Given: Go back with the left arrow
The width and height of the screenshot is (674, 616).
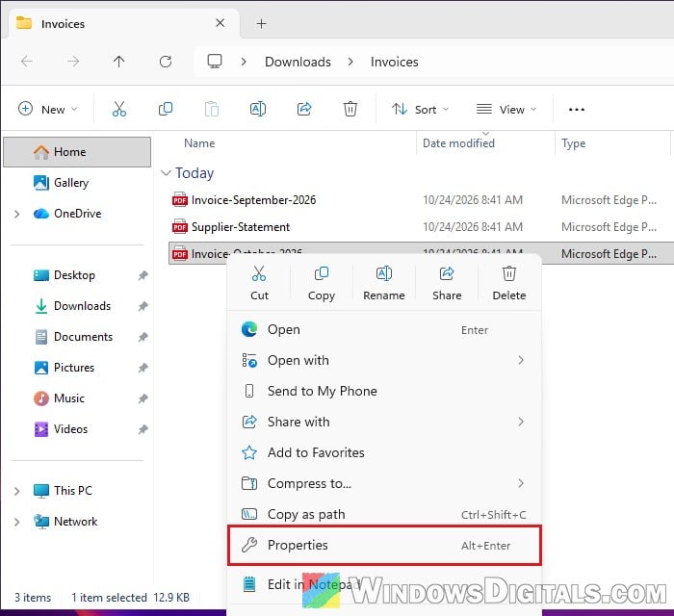Looking at the screenshot, I should 27,62.
